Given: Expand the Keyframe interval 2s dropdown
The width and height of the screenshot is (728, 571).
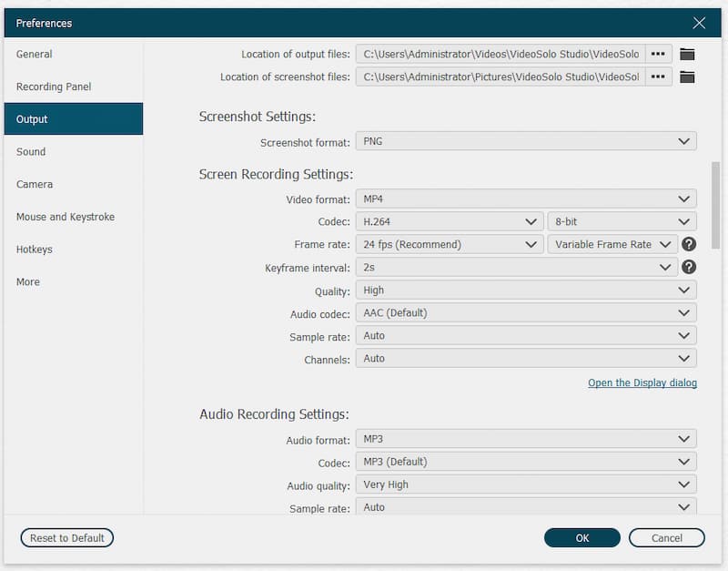Looking at the screenshot, I should [516, 267].
